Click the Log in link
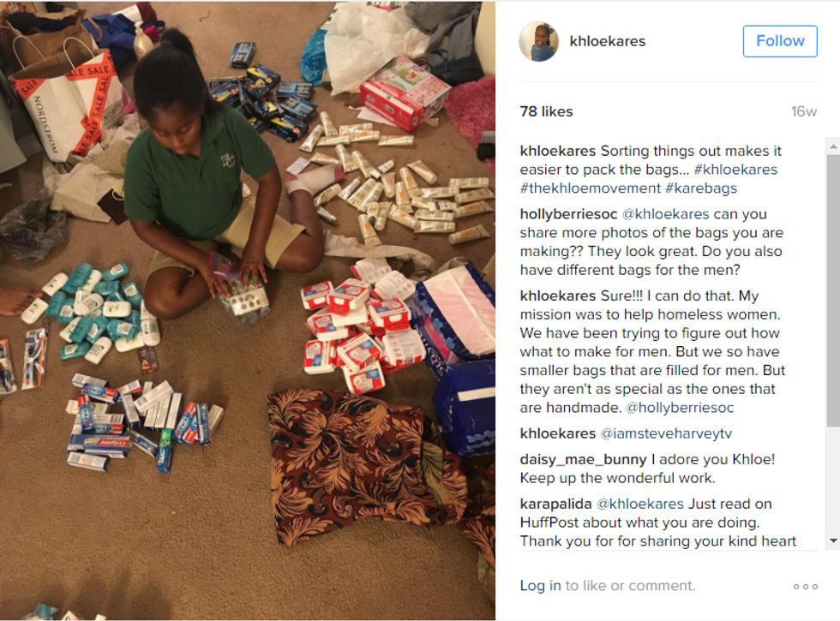840x621 pixels. [x=540, y=586]
